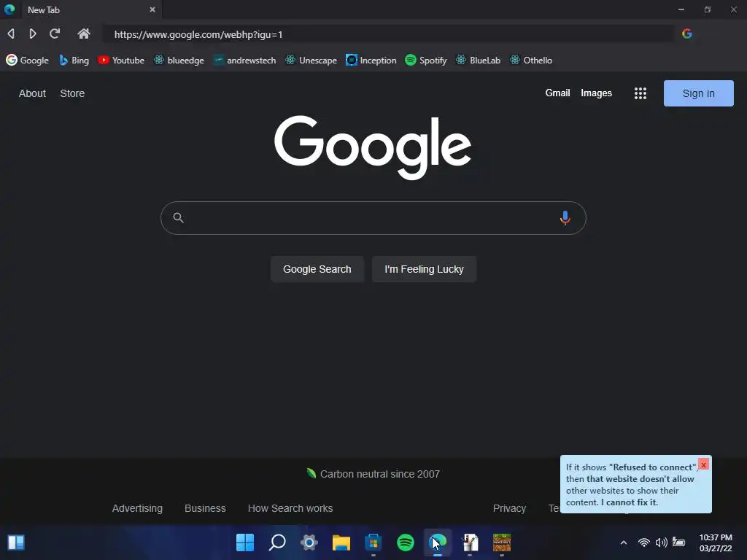The height and width of the screenshot is (560, 747).
Task: Open the Unescape bookmark
Action: (311, 60)
